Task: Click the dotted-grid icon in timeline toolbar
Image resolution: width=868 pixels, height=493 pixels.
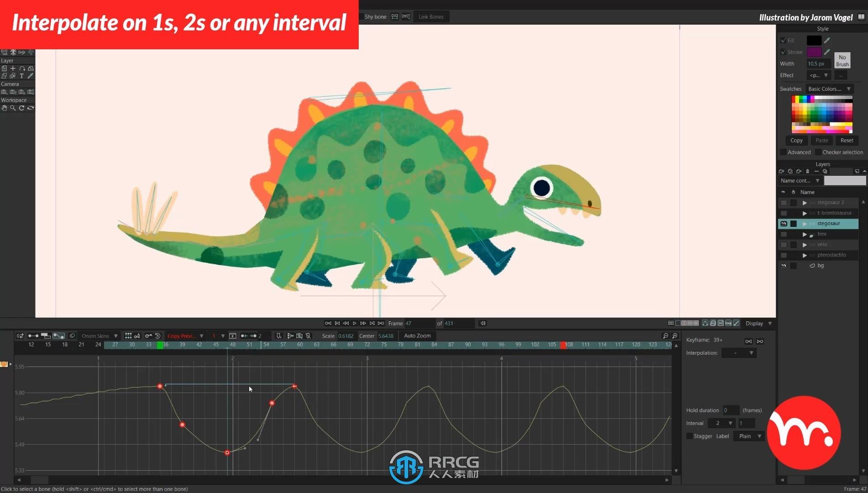Action: tap(128, 336)
